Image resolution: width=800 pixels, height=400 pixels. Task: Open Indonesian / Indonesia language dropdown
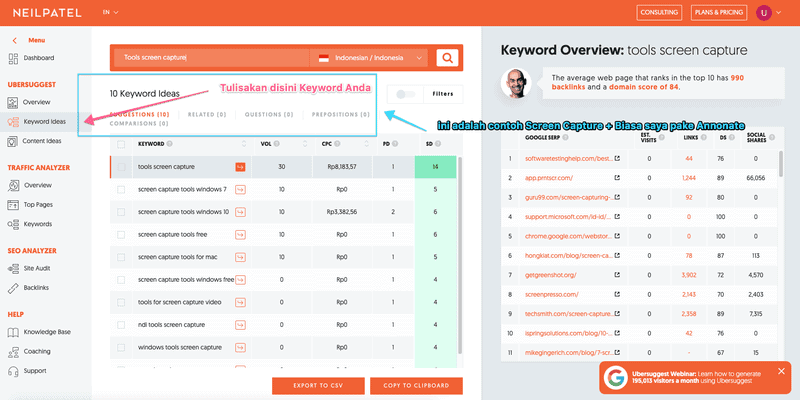click(371, 58)
